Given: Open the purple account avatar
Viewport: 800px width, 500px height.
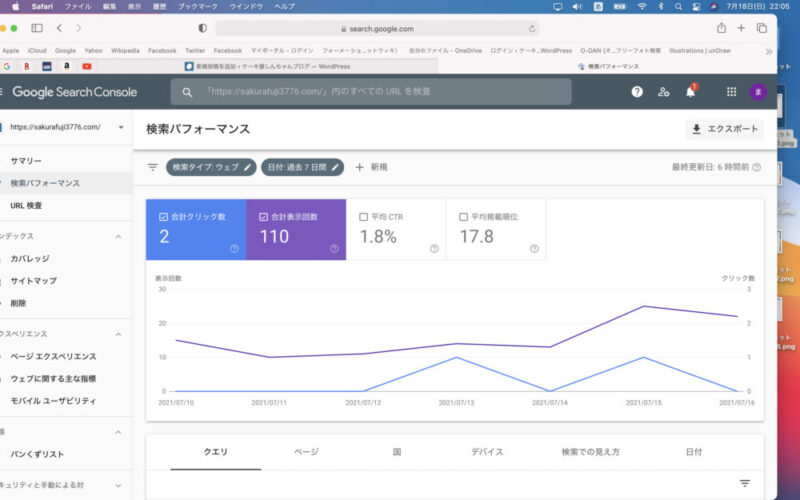Looking at the screenshot, I should 758,92.
